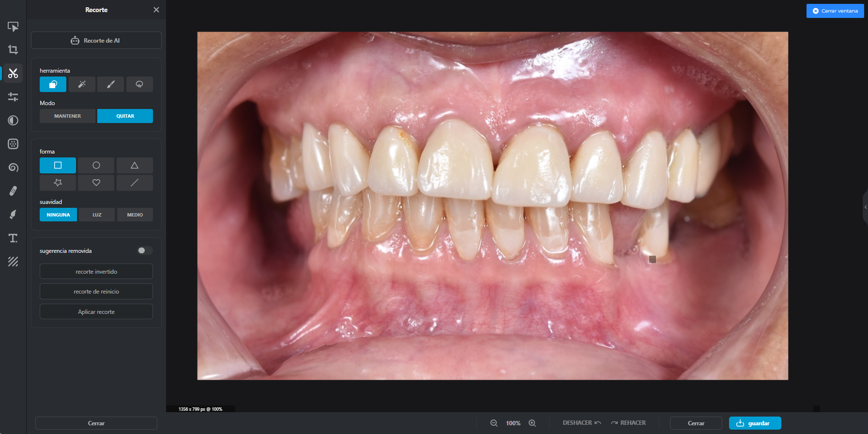Toggle the sugerencia removida switch
The image size is (868, 434).
pyautogui.click(x=145, y=250)
